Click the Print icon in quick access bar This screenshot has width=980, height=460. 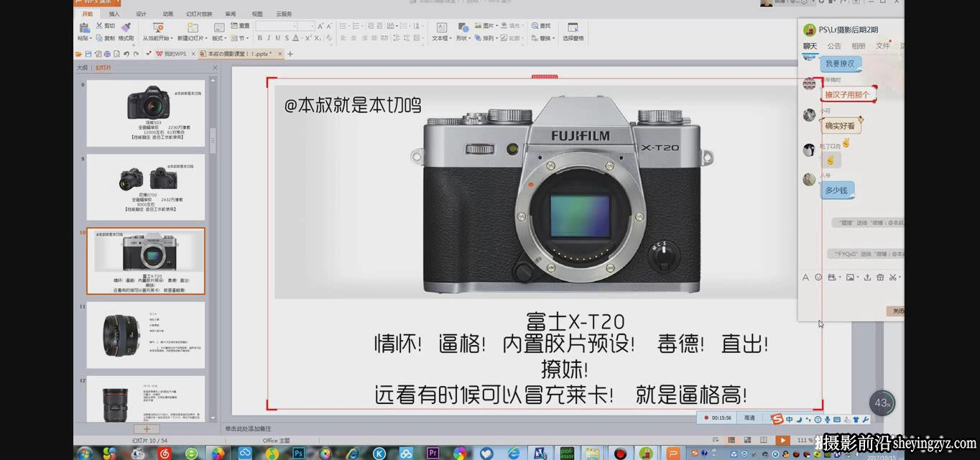[x=107, y=54]
